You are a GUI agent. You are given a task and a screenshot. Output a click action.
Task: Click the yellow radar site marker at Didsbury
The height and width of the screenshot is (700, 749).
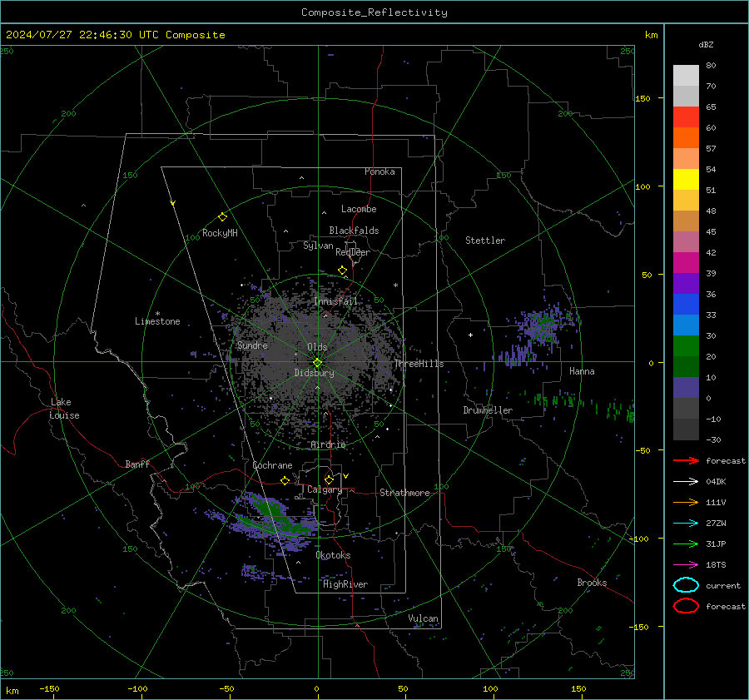(317, 363)
